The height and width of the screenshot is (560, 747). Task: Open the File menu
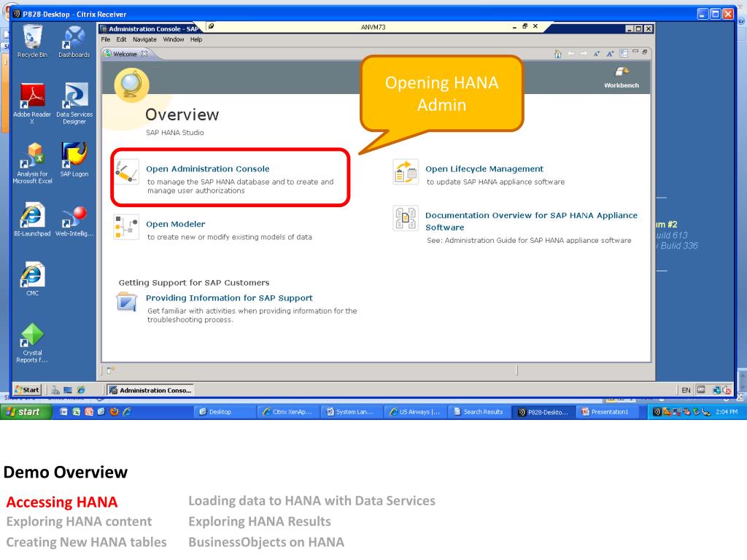105,39
